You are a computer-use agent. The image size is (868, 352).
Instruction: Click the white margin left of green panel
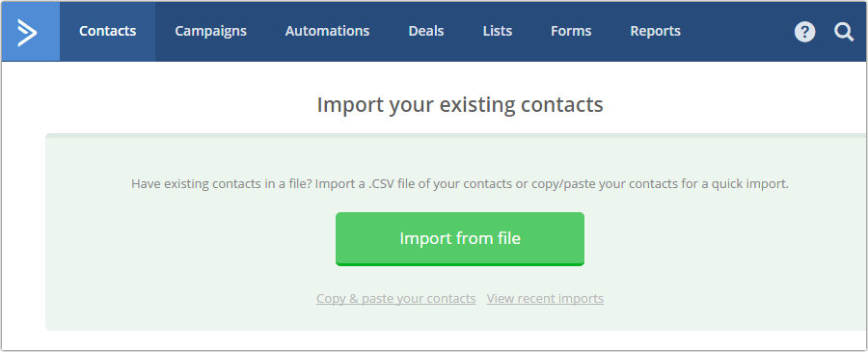tap(23, 232)
